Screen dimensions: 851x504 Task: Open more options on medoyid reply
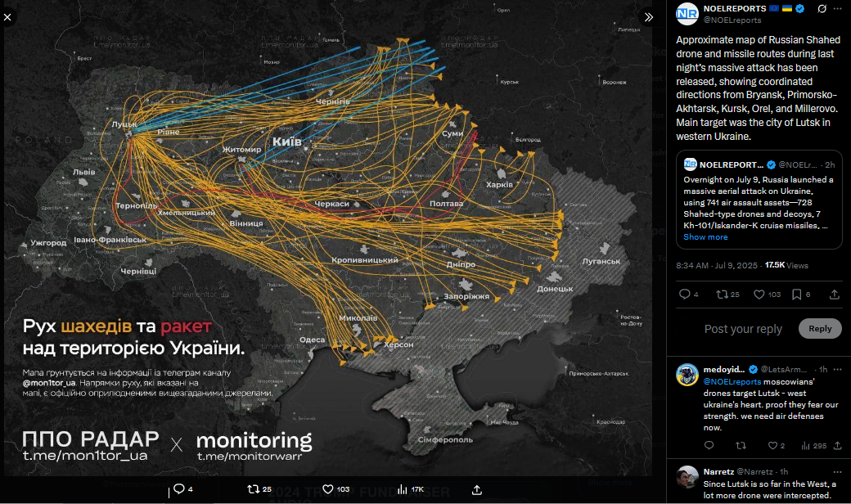click(837, 370)
